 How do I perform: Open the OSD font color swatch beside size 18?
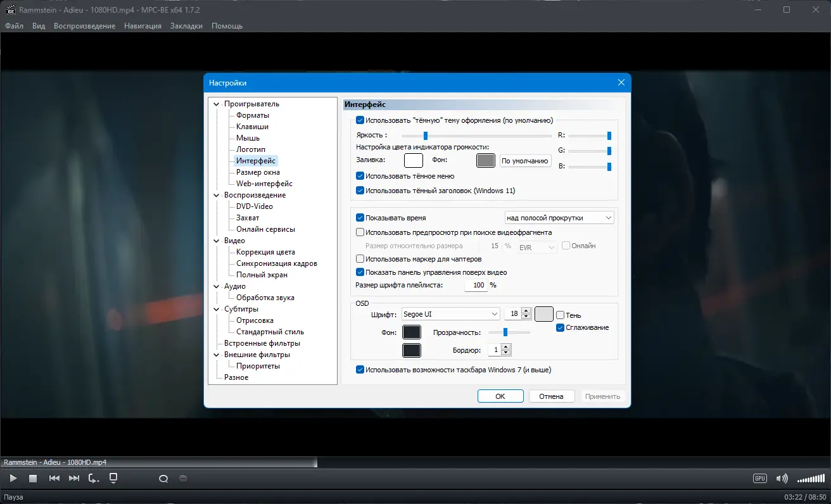(544, 314)
